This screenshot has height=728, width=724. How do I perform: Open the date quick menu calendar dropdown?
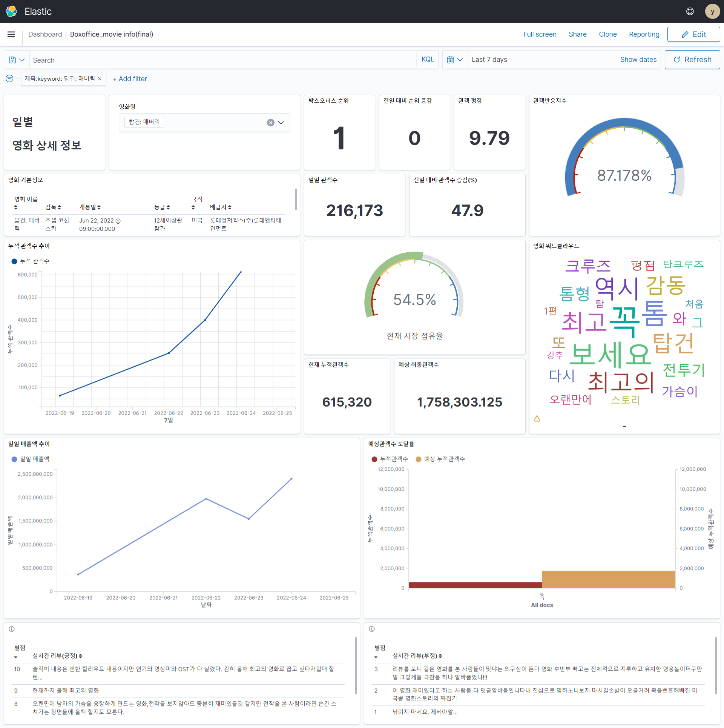pyautogui.click(x=454, y=60)
